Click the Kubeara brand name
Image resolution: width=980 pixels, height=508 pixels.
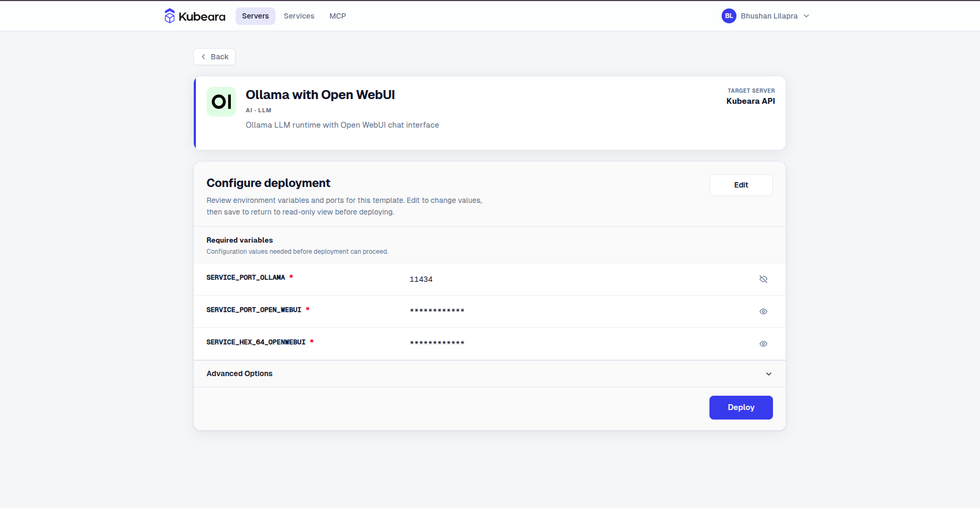click(x=202, y=16)
